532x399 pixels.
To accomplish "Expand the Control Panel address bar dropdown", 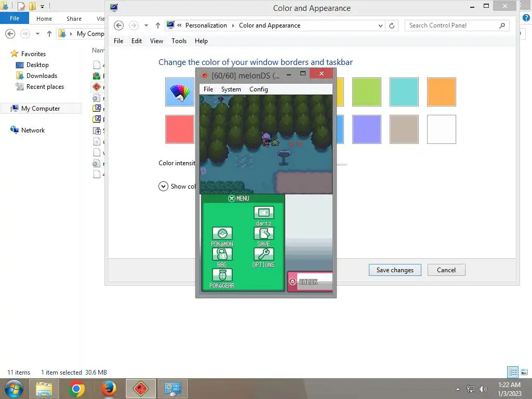I will pyautogui.click(x=380, y=25).
